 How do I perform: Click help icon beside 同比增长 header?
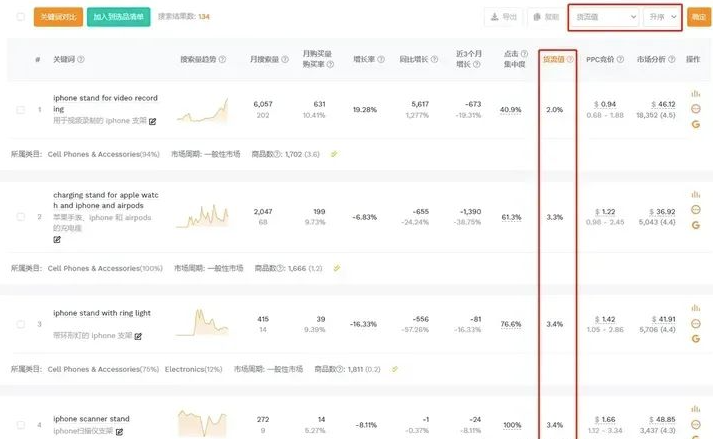tap(434, 59)
